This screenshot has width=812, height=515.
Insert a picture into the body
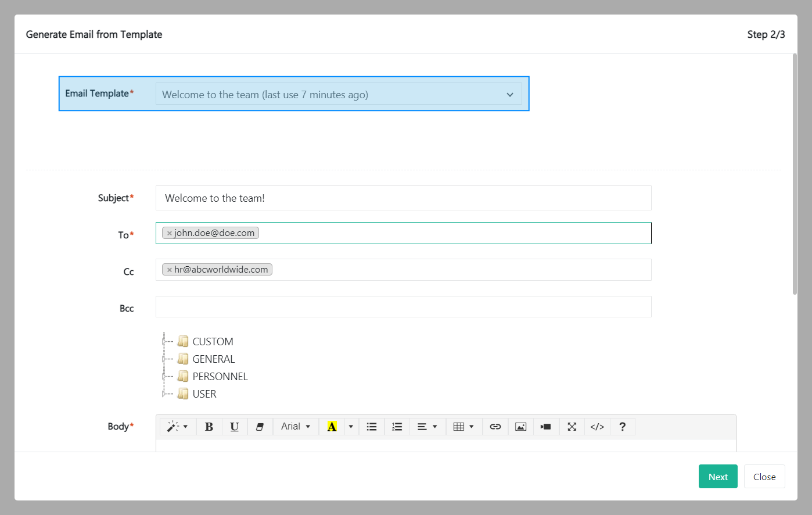click(521, 427)
